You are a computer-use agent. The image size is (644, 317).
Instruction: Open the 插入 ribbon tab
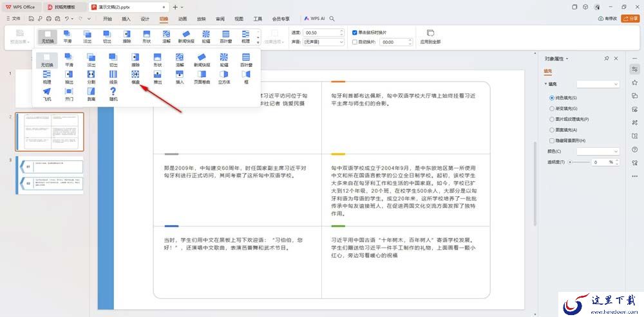[x=126, y=19]
